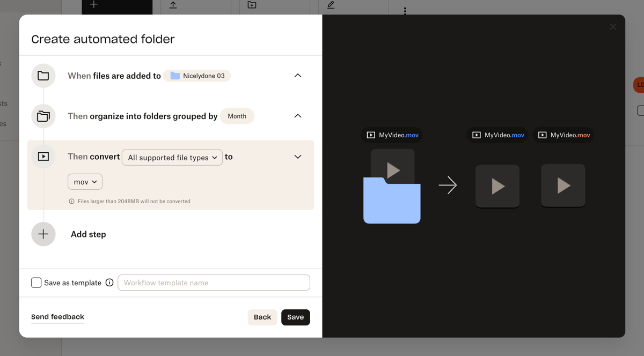
Task: Open the 'mov' format dropdown
Action: click(85, 182)
